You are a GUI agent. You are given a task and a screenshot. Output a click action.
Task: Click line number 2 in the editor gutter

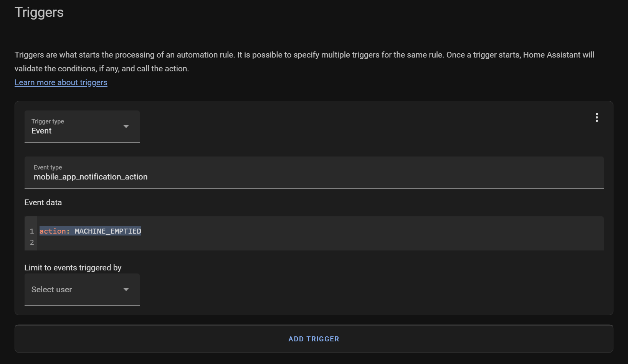click(32, 242)
